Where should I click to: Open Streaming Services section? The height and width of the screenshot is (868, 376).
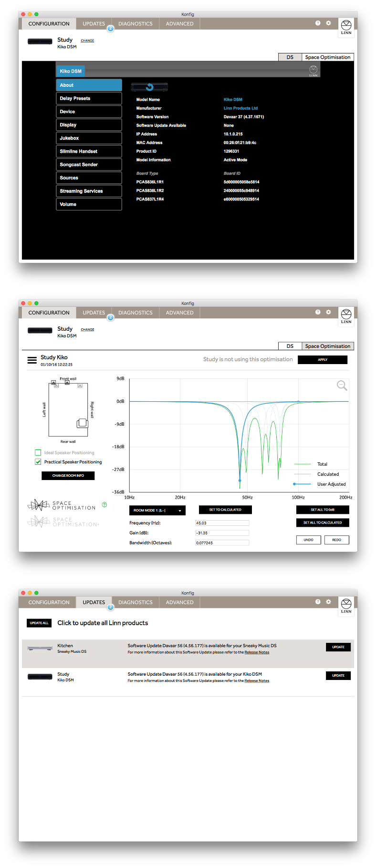[89, 191]
